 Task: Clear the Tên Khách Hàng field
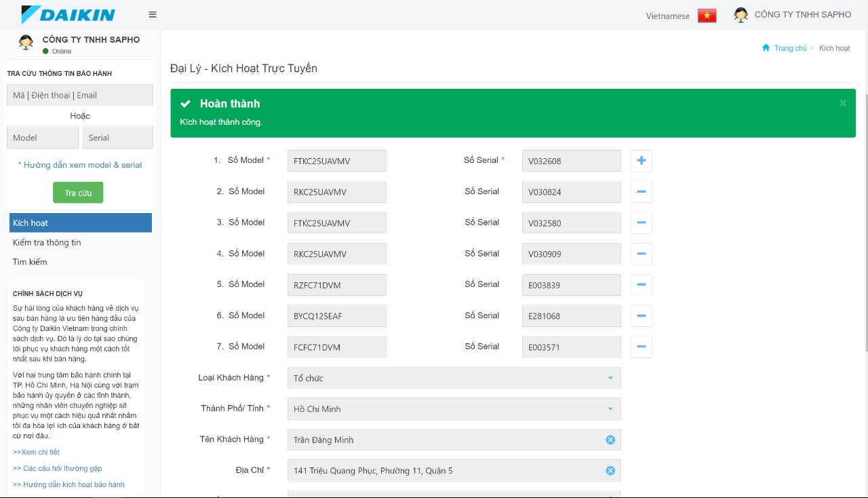tap(610, 440)
